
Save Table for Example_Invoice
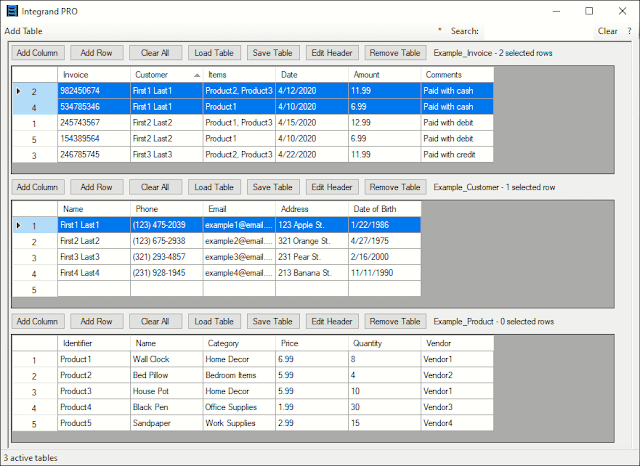click(273, 53)
